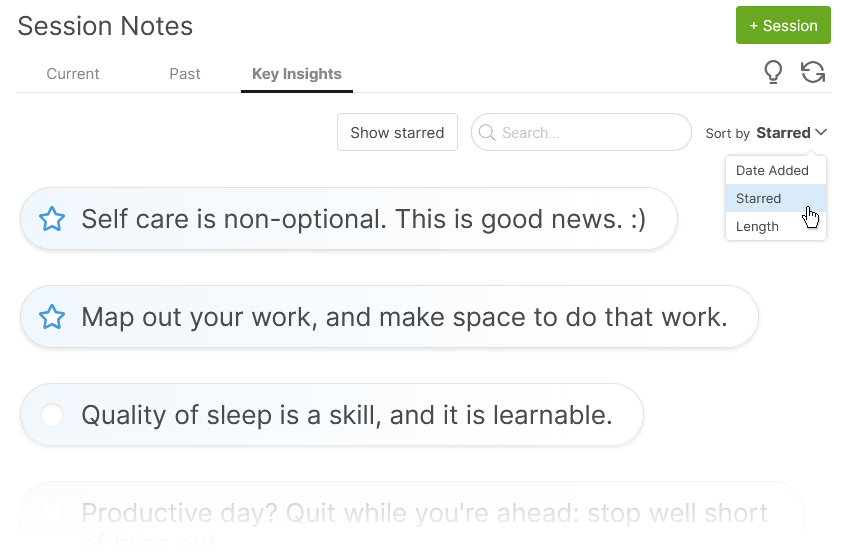Click the lightbulb insights icon
This screenshot has height=554, width=849.
click(772, 72)
